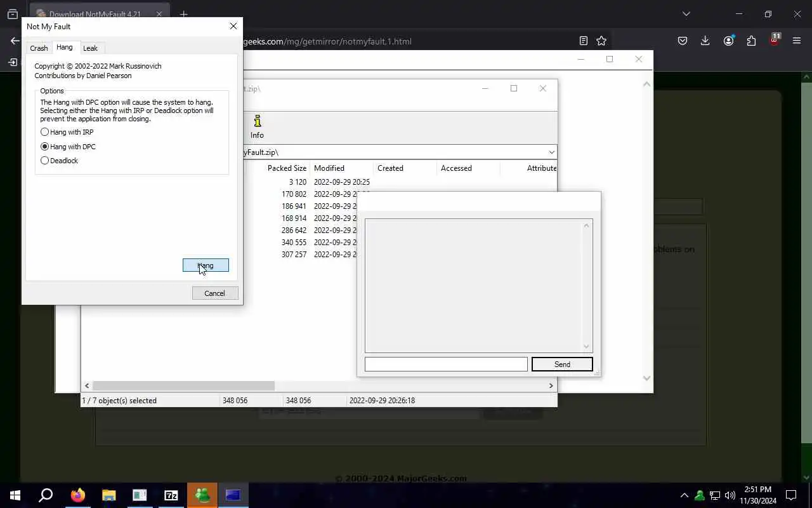Cancel the Not My Fault dialog

point(215,293)
